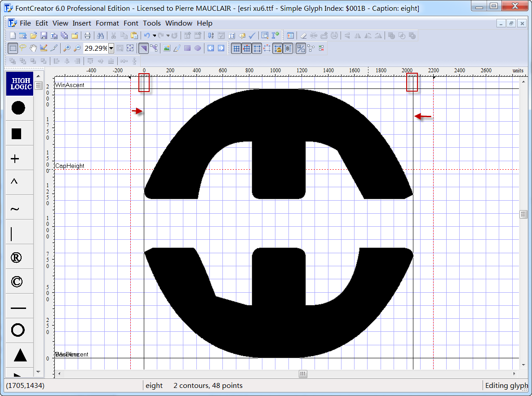Toggle the snap to guidelines button
The image size is (532, 396).
267,48
